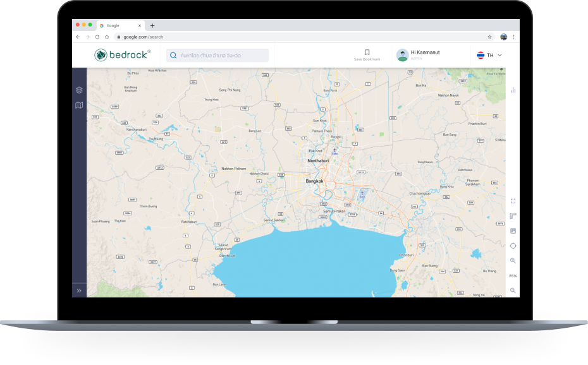Open the browser three-dot menu
Screen dimensions: 588x365
coord(514,37)
